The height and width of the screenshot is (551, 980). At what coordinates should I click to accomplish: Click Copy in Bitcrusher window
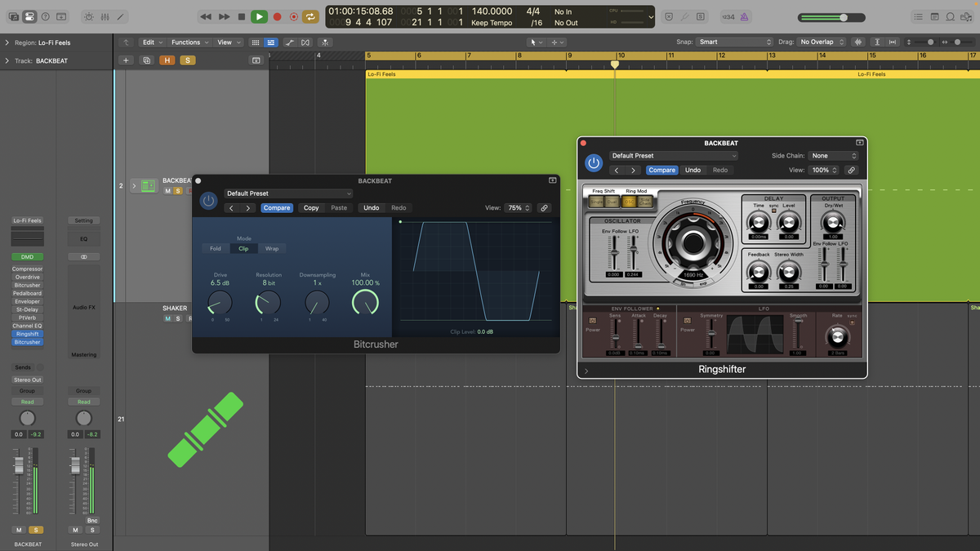pos(311,208)
